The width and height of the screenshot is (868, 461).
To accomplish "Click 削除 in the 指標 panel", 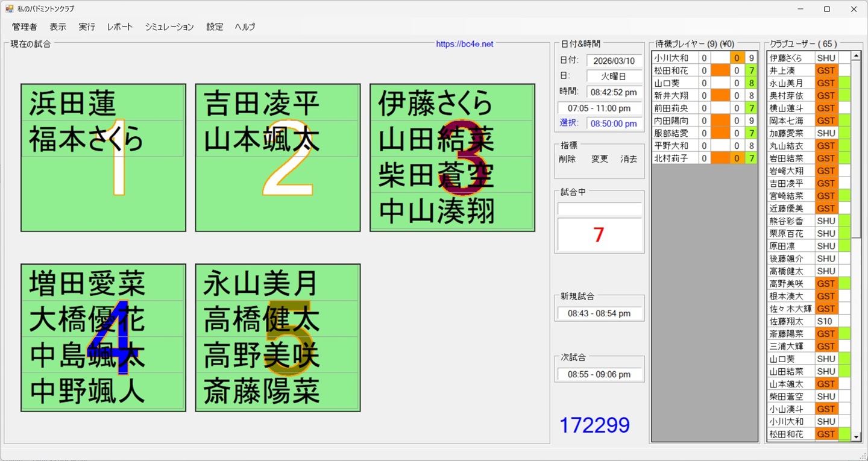I will pyautogui.click(x=567, y=158).
